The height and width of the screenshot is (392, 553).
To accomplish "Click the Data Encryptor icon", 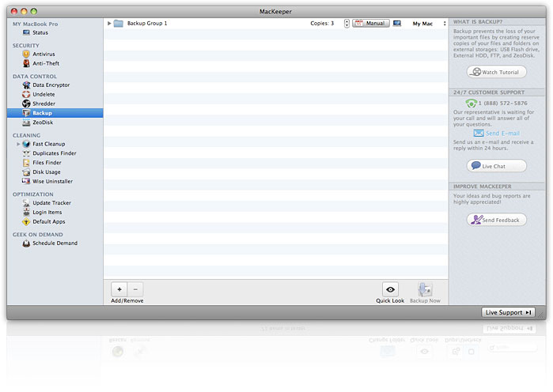I will [x=26, y=85].
